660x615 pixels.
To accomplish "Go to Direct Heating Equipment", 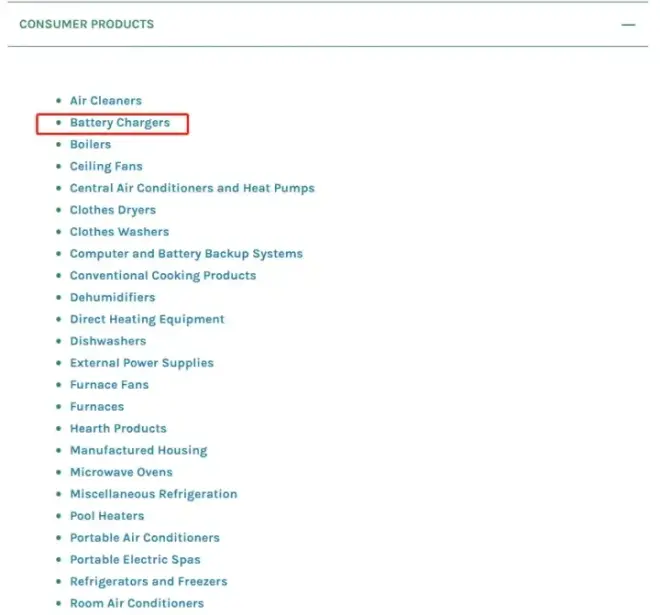I will click(x=147, y=320).
